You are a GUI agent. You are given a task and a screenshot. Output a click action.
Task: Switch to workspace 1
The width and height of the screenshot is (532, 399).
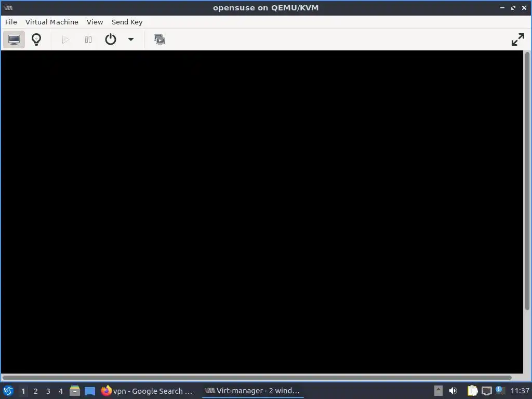pyautogui.click(x=23, y=391)
